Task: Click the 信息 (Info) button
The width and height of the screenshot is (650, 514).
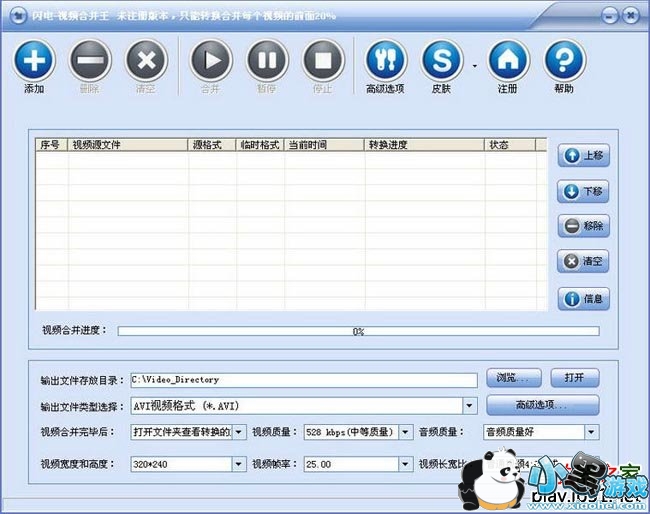Action: [x=584, y=298]
